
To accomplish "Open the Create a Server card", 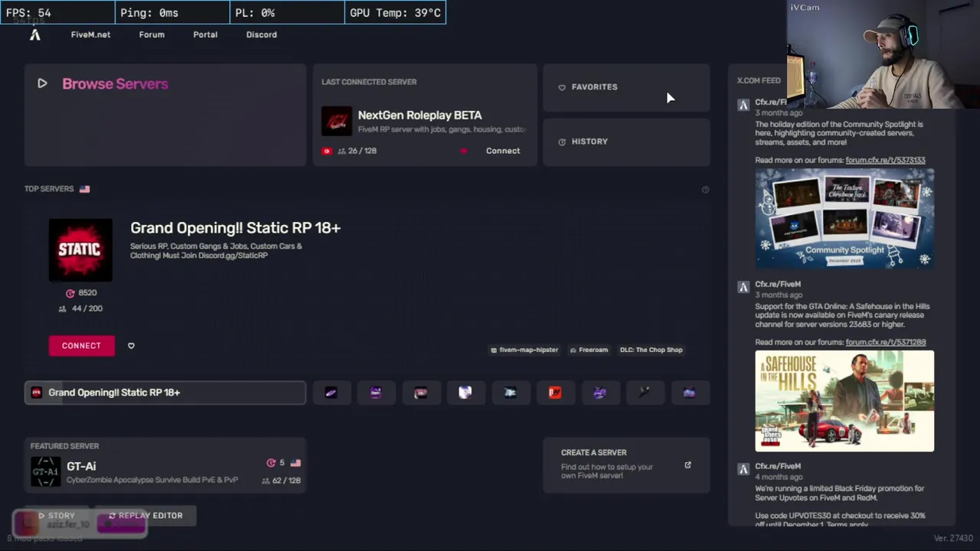I will (x=626, y=465).
